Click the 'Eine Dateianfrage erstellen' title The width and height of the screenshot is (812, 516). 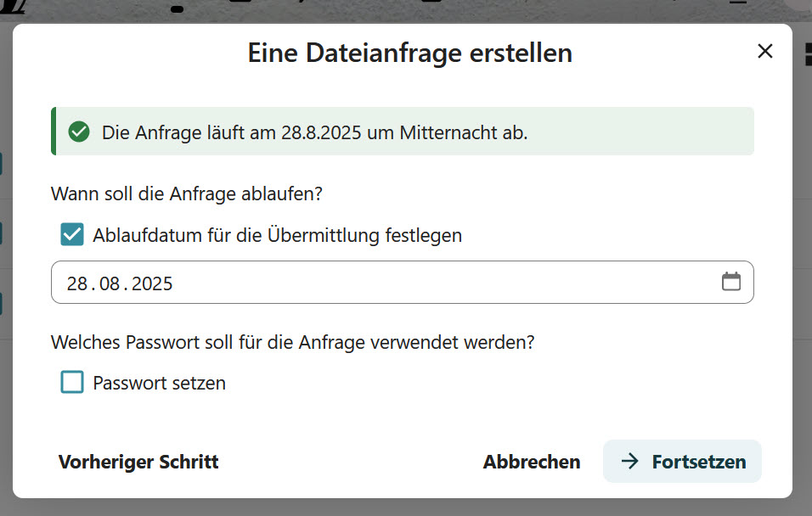tap(409, 53)
